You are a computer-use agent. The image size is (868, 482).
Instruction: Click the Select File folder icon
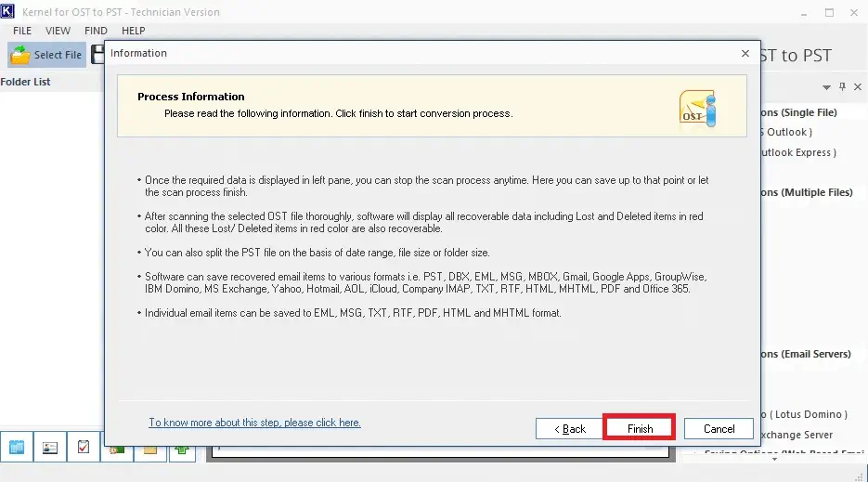click(x=20, y=55)
